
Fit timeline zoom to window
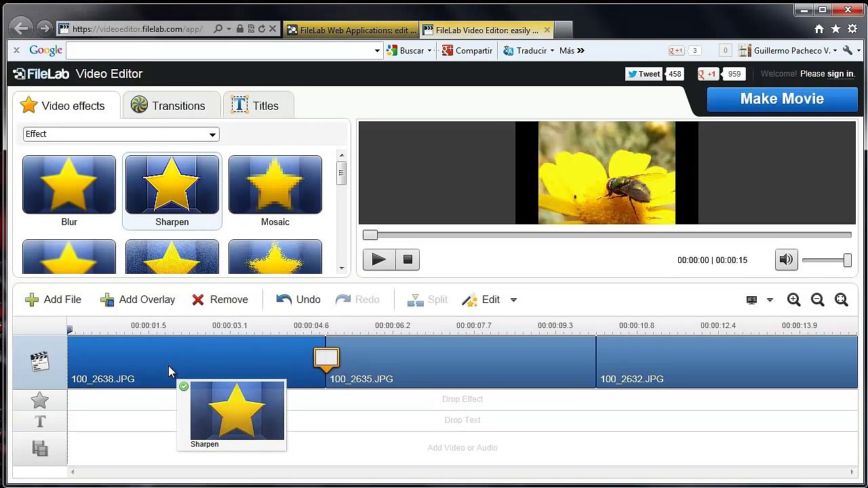[x=842, y=300]
